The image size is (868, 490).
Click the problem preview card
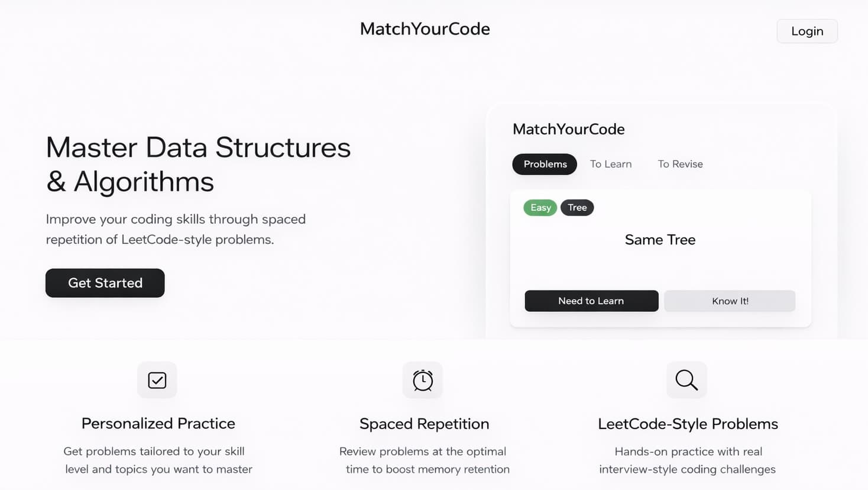click(660, 257)
